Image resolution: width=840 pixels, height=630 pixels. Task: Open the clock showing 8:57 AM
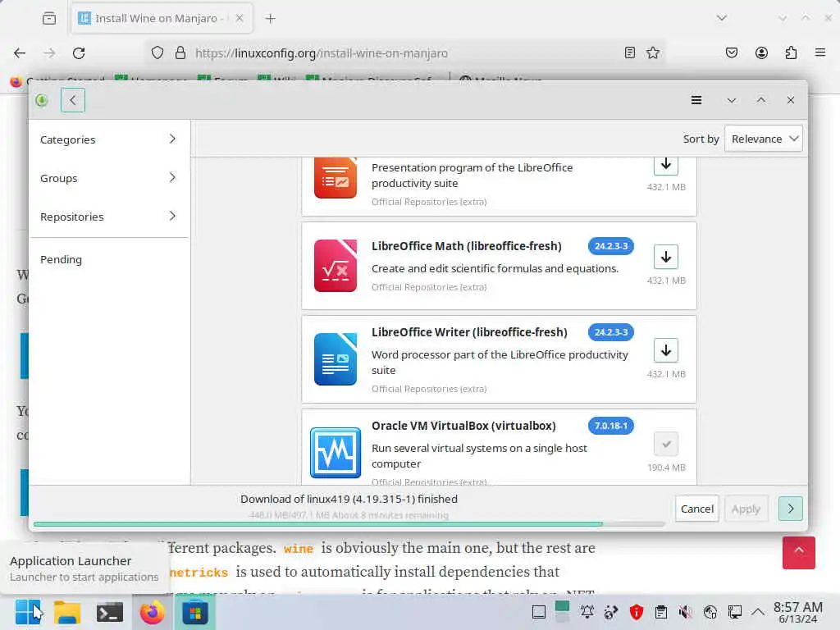coord(798,612)
